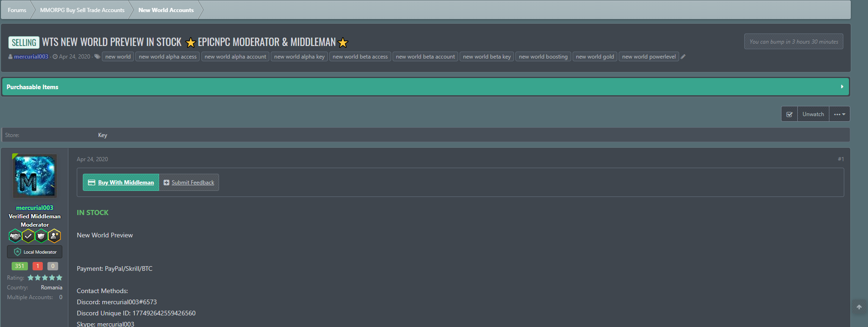Viewport: 868px width, 327px height.
Task: Click the 'new world powerlevel' tag
Action: [x=648, y=57]
